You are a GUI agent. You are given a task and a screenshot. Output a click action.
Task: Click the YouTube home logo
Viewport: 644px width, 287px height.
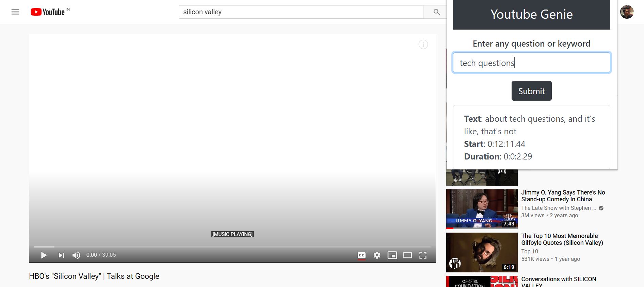48,12
